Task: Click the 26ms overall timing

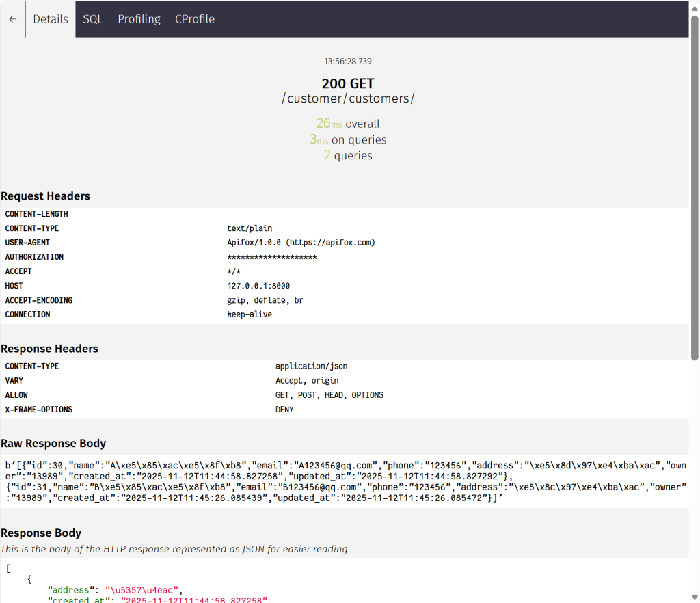Action: (x=348, y=124)
